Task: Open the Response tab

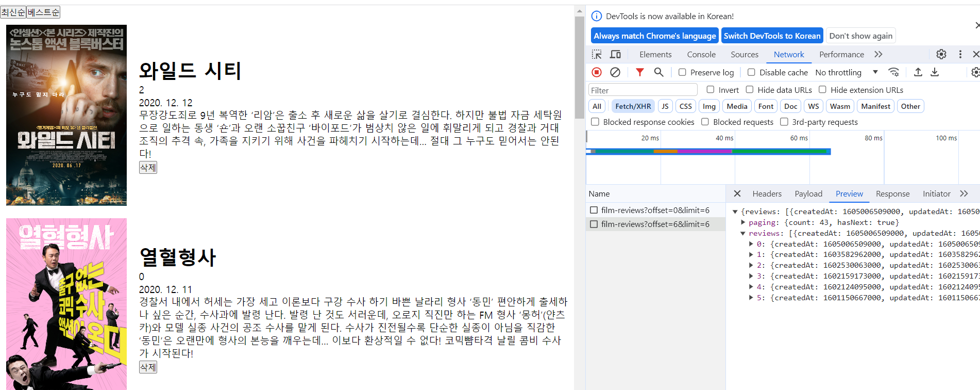Action: pyautogui.click(x=892, y=193)
